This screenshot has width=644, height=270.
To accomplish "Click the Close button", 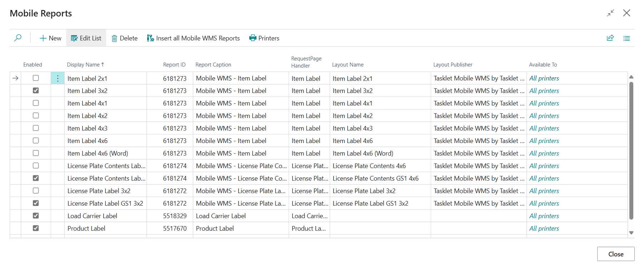I will [616, 254].
